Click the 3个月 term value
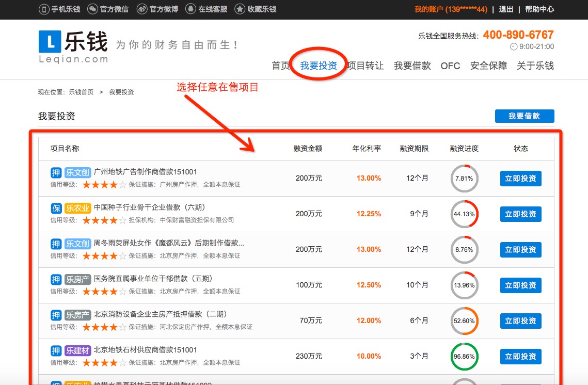Viewport: 588px width, 385px height. click(419, 357)
